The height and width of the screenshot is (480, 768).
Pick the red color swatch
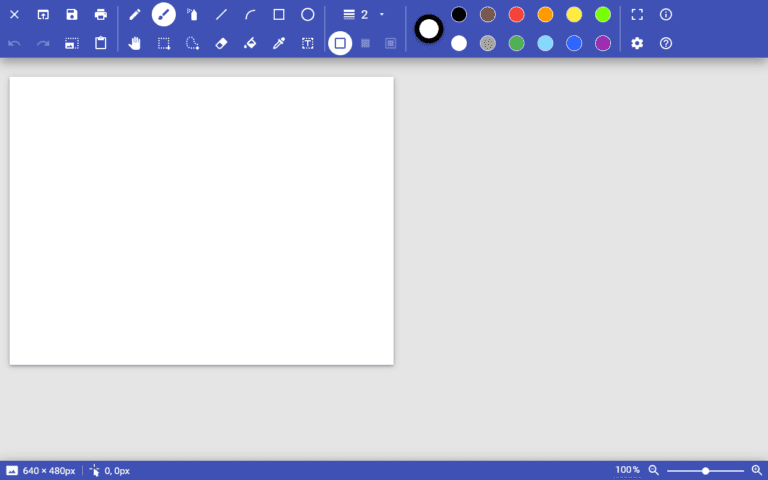click(516, 15)
